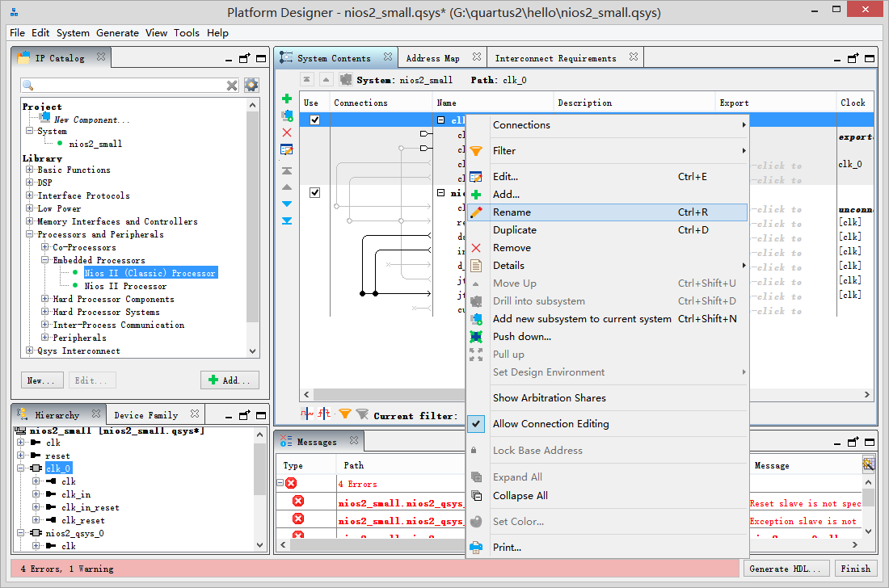
Task: Click the reset signal filter icon at bottom toolbar
Action: [324, 414]
